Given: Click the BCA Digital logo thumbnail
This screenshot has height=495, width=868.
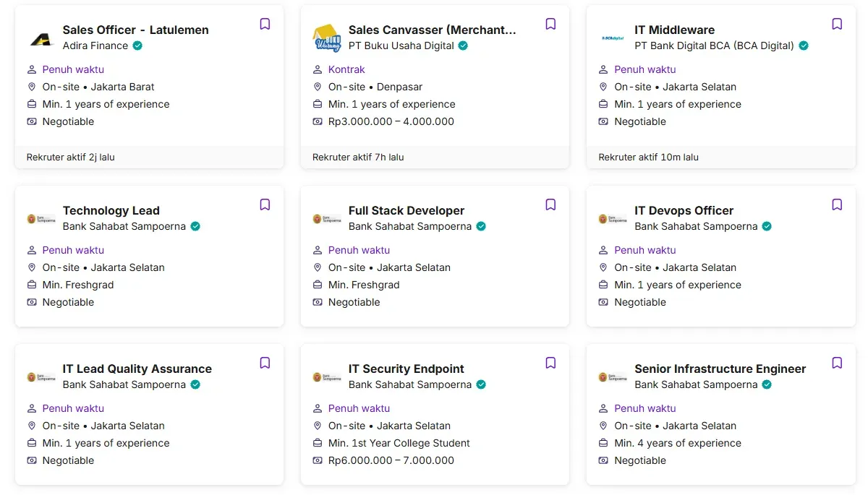Looking at the screenshot, I should tap(613, 38).
